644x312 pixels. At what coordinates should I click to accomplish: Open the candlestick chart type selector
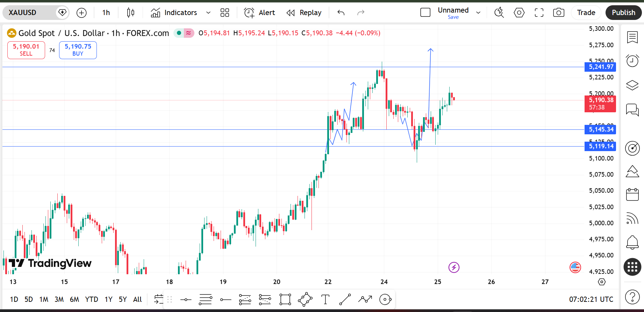pos(130,13)
